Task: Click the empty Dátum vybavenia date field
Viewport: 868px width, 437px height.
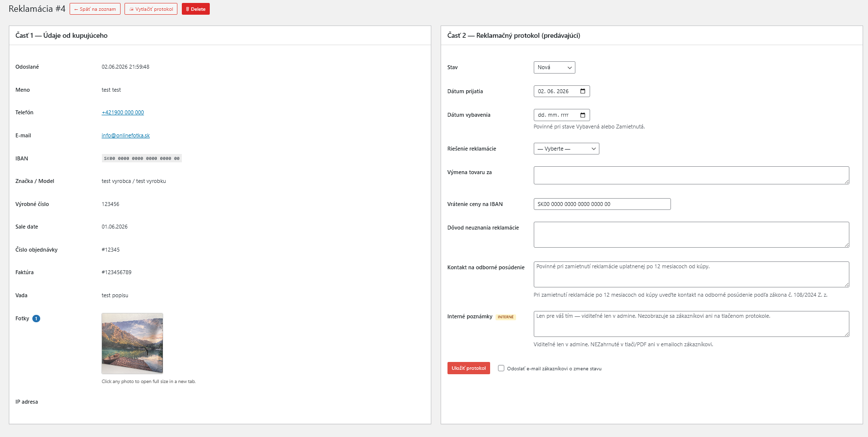Action: coord(562,115)
